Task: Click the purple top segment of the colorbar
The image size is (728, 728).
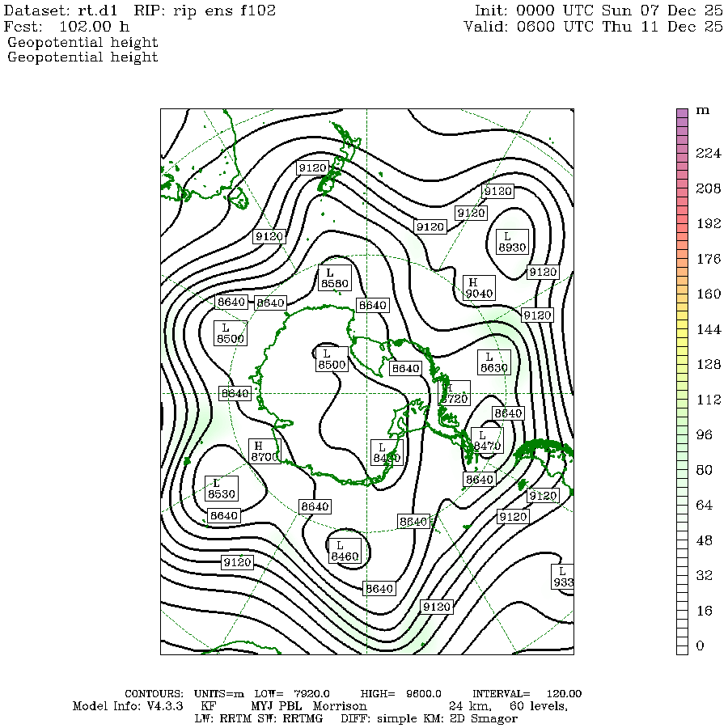Action: tap(682, 113)
